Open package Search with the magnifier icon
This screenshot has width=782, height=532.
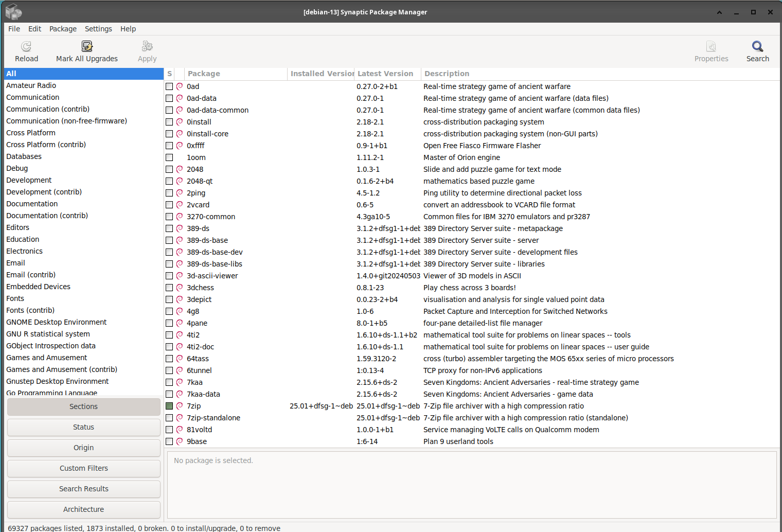[757, 47]
